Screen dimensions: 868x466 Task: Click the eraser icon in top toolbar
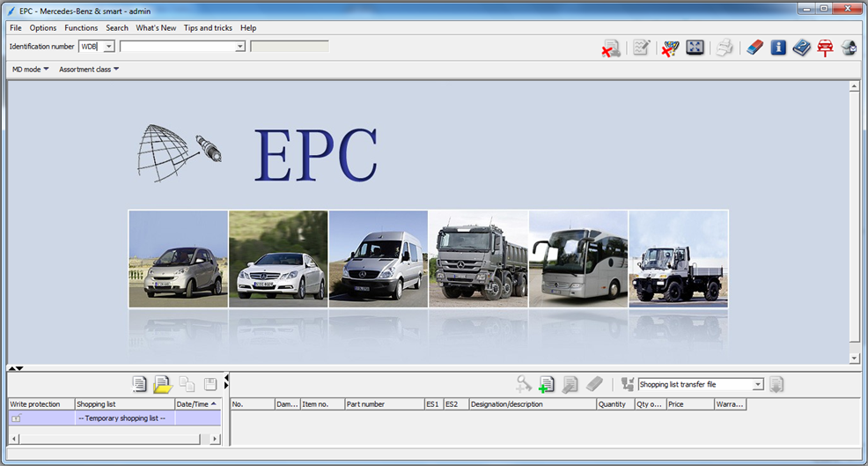coord(754,48)
